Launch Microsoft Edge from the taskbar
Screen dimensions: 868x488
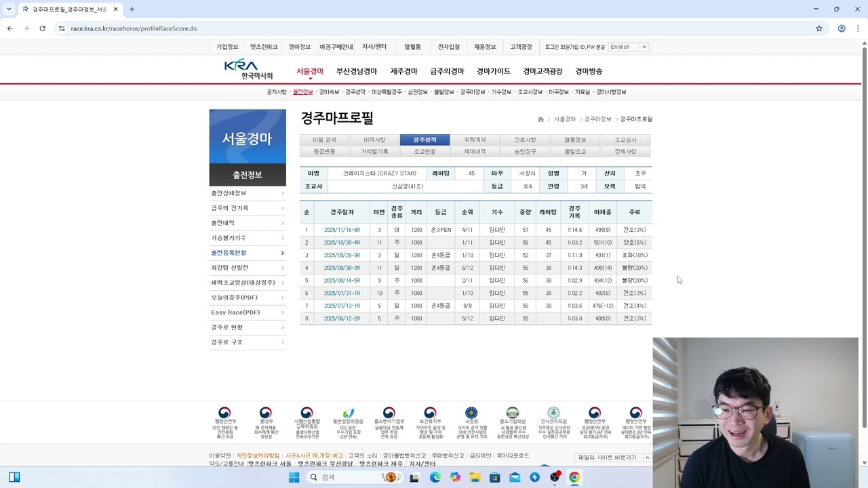click(435, 477)
